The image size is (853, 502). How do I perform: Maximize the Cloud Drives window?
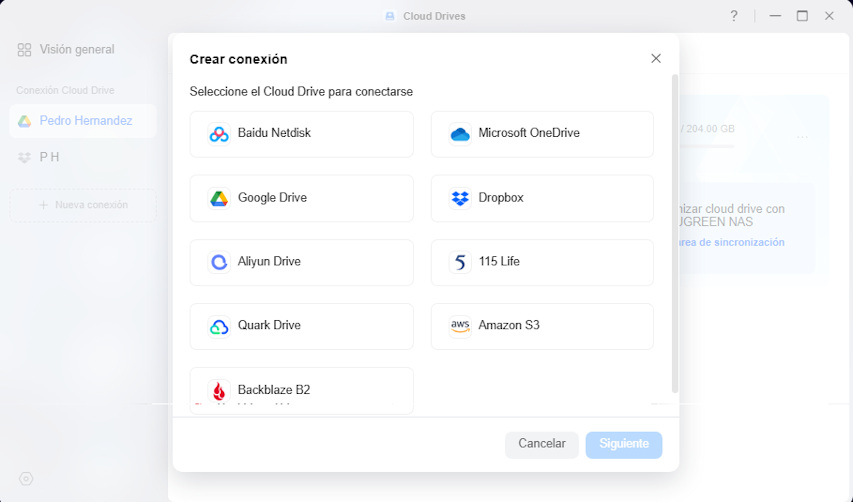802,16
